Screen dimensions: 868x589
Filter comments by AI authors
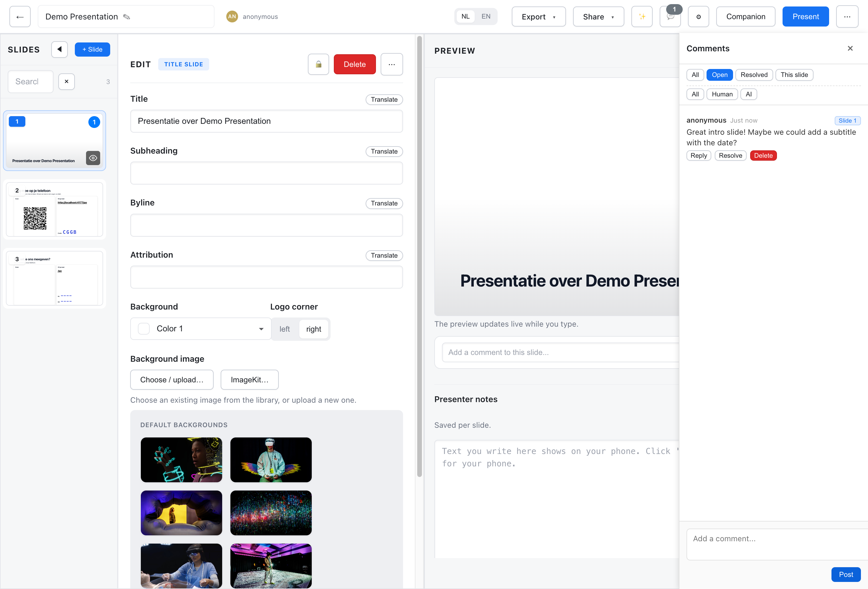(748, 94)
